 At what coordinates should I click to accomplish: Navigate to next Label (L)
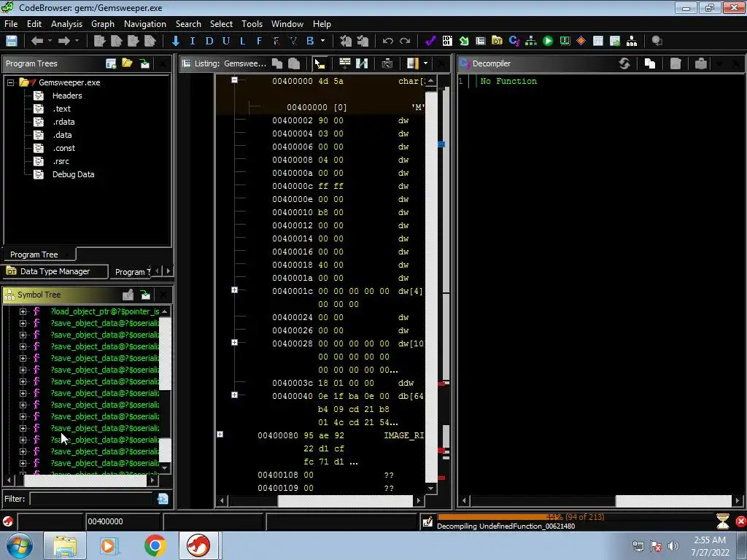(242, 41)
